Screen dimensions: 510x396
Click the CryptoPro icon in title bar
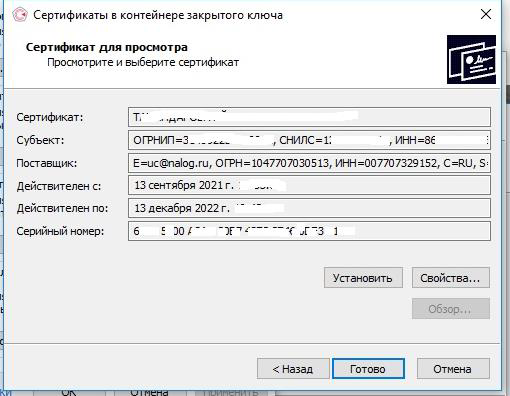tap(20, 15)
